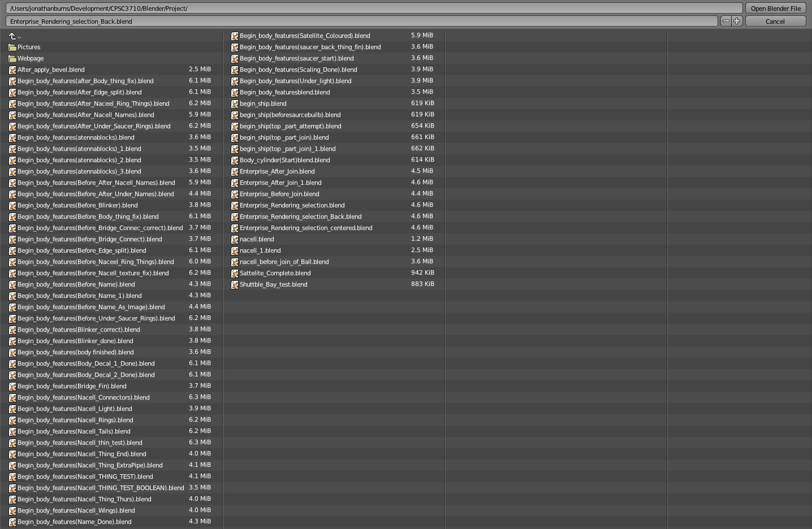Select Begin_body_features(saucer_back_thing_fin).blend
The image size is (812, 529).
[x=310, y=47]
